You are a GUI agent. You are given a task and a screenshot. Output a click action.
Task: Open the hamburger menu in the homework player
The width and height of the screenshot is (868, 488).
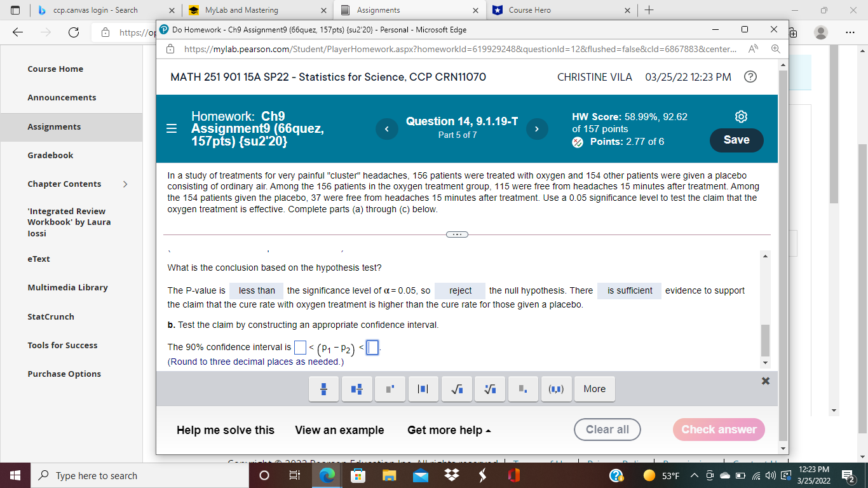click(x=172, y=128)
